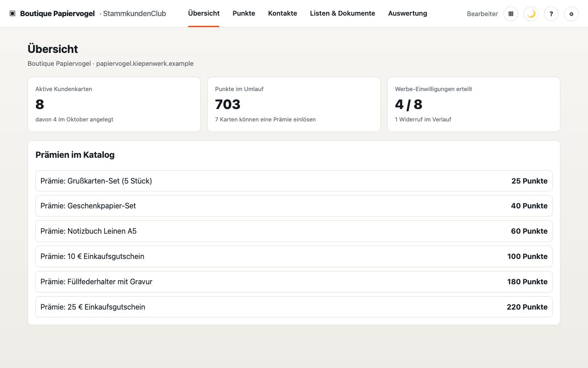Screen dimensions: 588x368
Task: Click the '1 Widerruf im Verlauf' note
Action: tap(423, 120)
